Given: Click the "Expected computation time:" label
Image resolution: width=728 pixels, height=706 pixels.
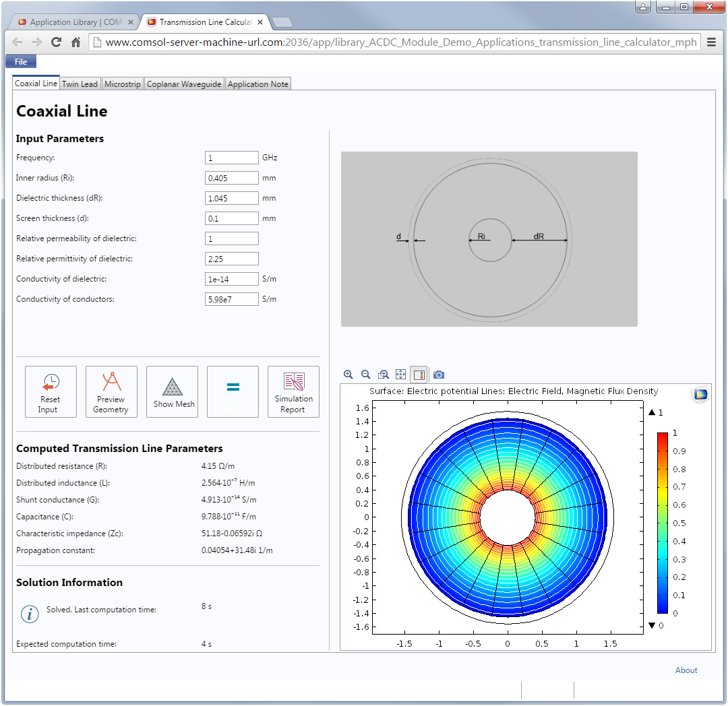Looking at the screenshot, I should click(x=66, y=644).
